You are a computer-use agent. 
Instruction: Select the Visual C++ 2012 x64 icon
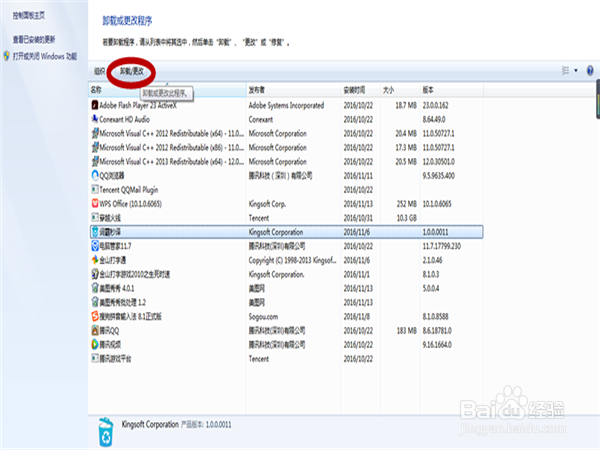[95, 133]
